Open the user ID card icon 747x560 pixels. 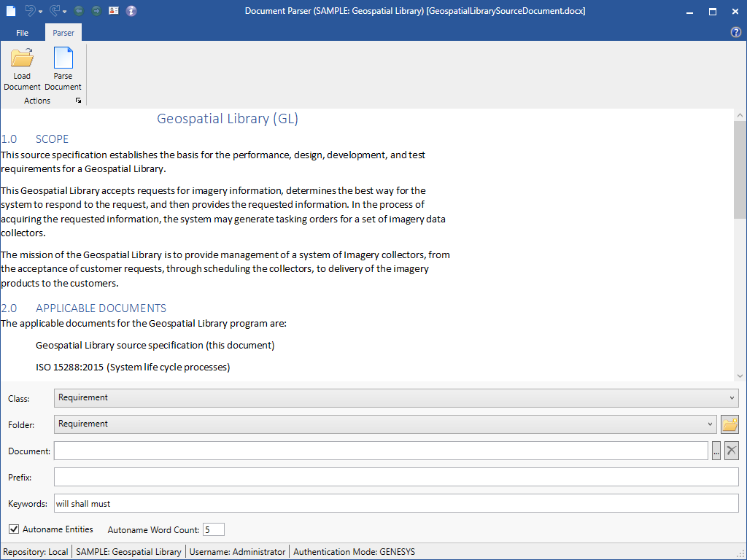[114, 11]
